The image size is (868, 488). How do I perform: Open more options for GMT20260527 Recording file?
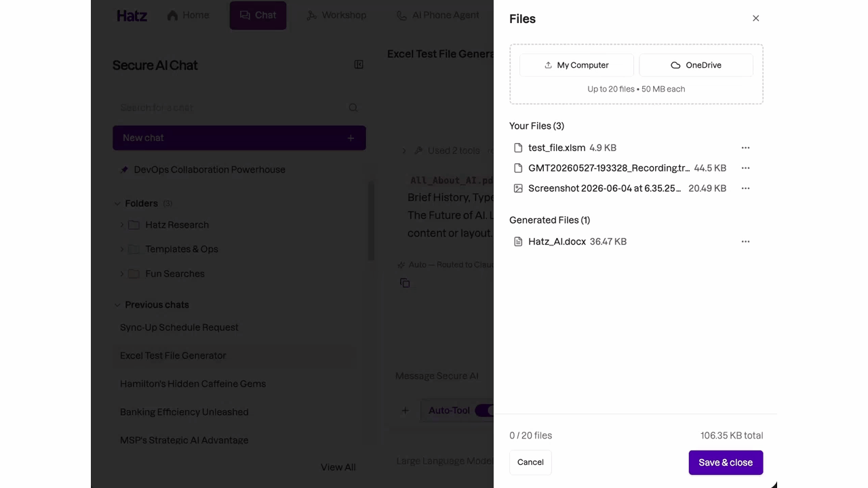(745, 168)
